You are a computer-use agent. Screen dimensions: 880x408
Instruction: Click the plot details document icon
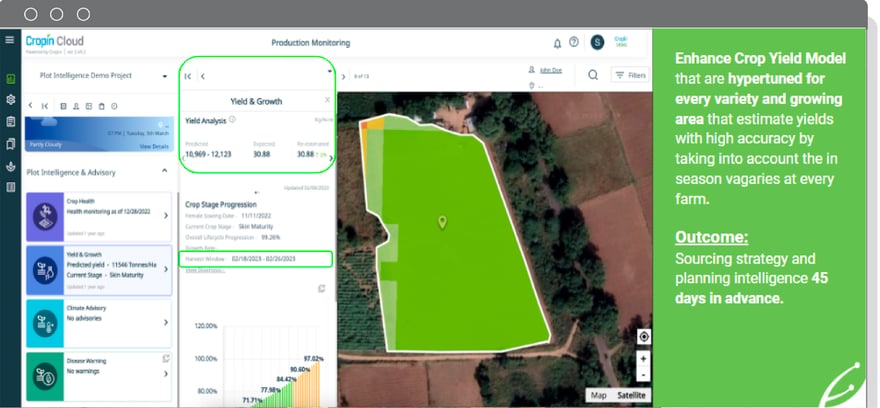[x=63, y=106]
